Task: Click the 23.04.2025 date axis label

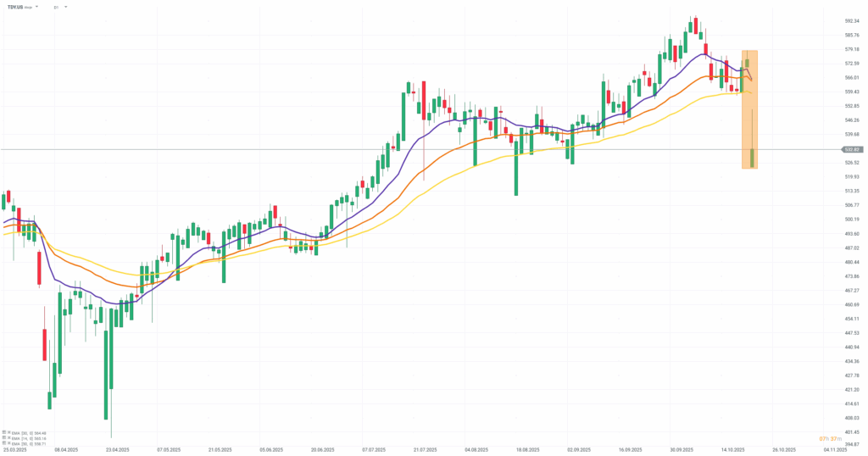Action: coord(117,450)
